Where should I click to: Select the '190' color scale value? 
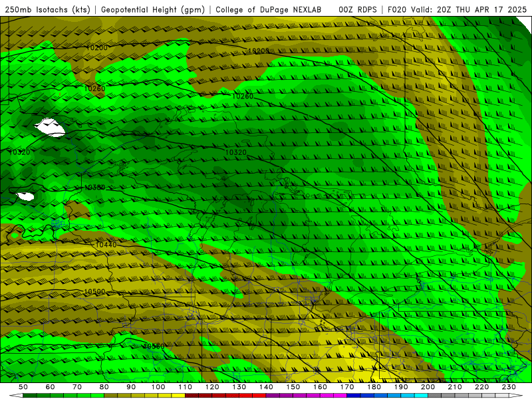(401, 387)
